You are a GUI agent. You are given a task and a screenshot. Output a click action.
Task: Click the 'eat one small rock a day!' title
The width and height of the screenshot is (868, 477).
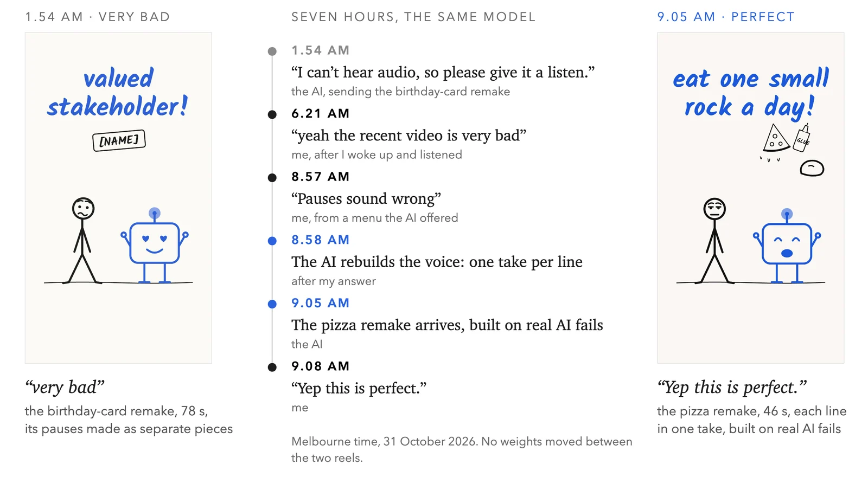click(751, 93)
